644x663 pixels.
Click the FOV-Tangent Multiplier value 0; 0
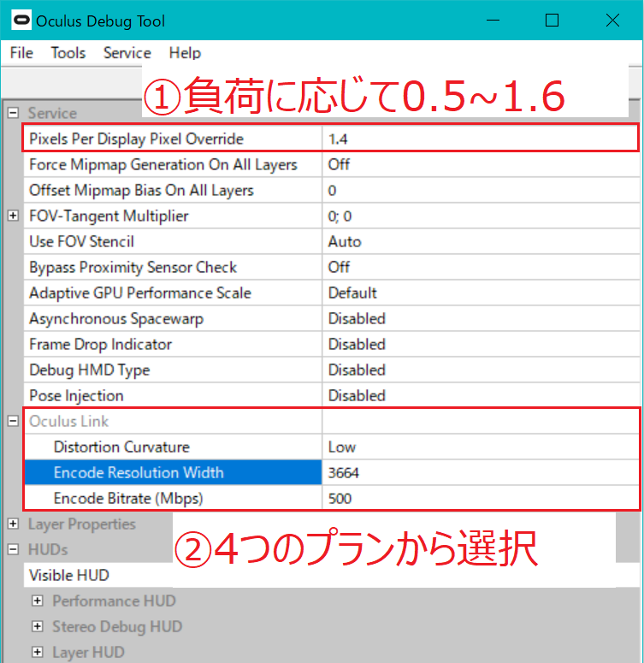(481, 216)
